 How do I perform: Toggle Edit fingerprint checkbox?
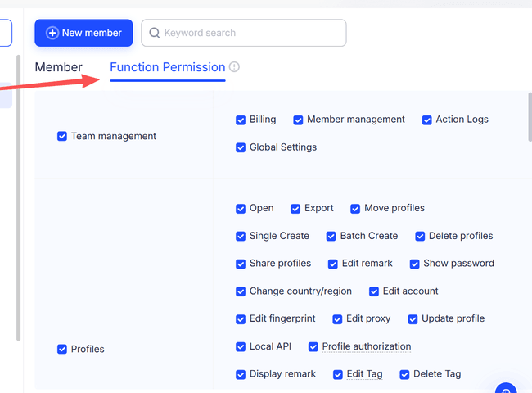[x=241, y=319]
